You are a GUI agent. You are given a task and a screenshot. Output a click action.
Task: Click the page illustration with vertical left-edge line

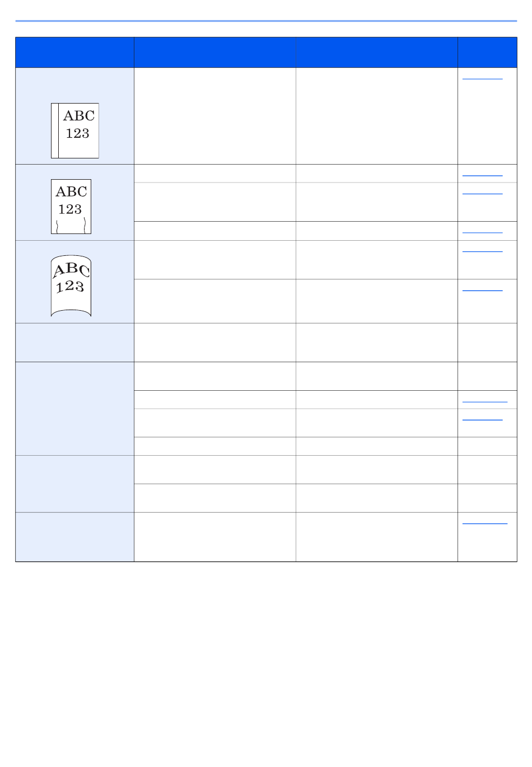75,130
